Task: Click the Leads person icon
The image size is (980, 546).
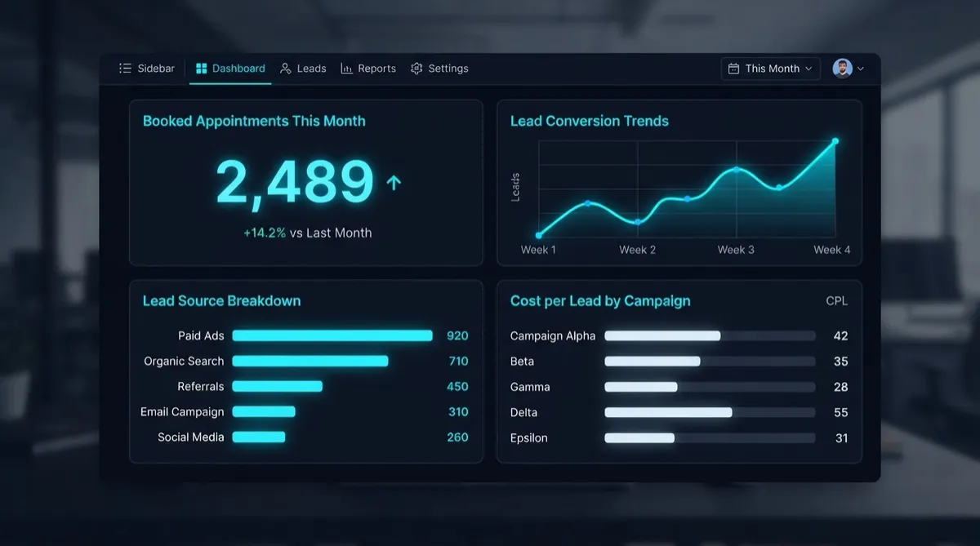Action: [286, 69]
